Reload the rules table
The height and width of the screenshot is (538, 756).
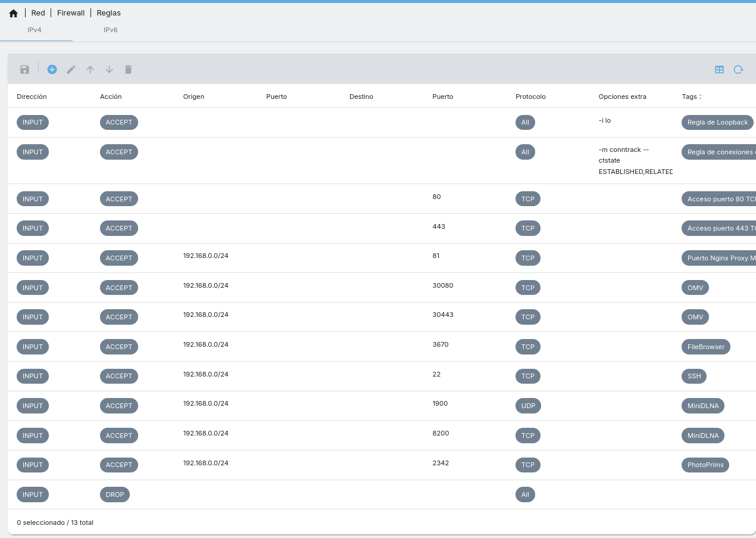coord(739,69)
